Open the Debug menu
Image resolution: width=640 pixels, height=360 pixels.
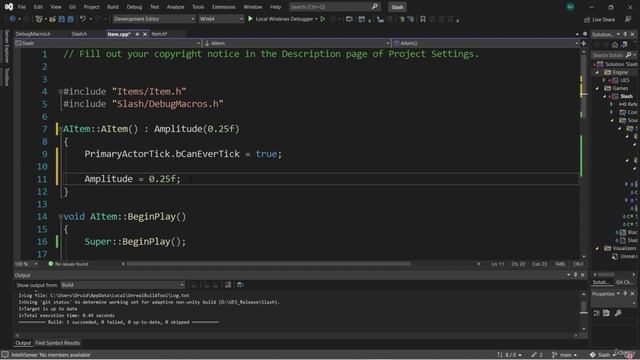(134, 7)
